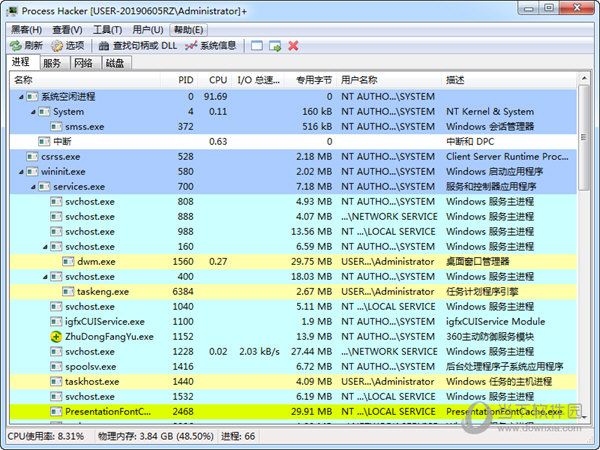
Task: Collapse the wininit.exe process tree
Action: 21,172
